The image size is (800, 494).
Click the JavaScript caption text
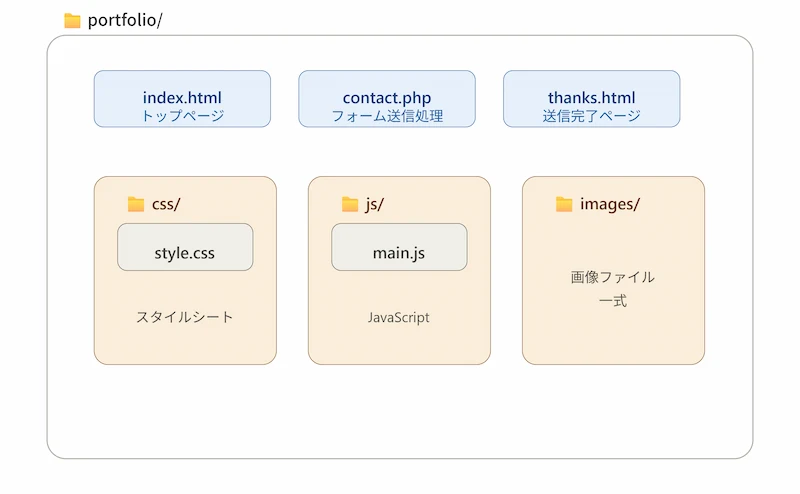pos(398,317)
